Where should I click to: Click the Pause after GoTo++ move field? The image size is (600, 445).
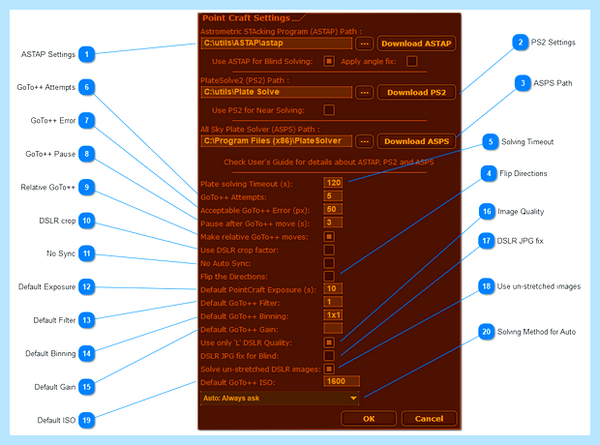pyautogui.click(x=333, y=222)
